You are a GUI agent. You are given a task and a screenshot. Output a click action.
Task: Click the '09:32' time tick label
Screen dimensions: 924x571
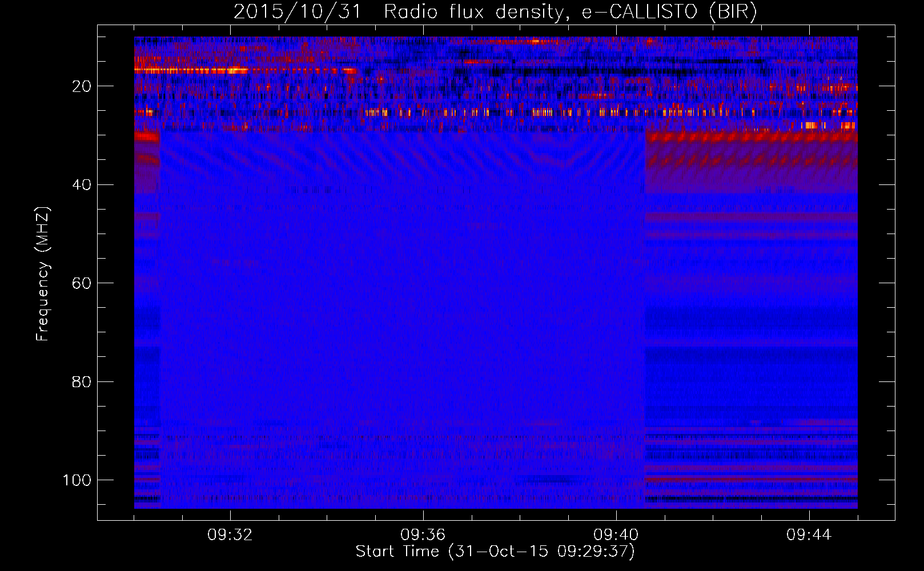[x=230, y=535]
